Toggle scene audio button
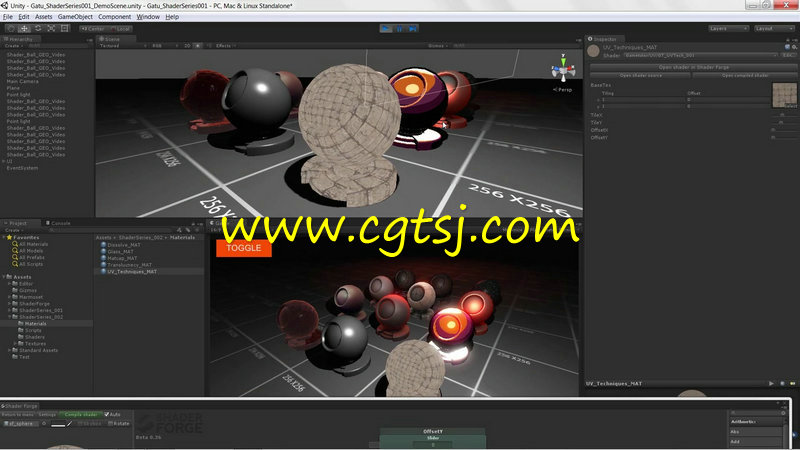The image size is (800, 450). click(x=209, y=46)
